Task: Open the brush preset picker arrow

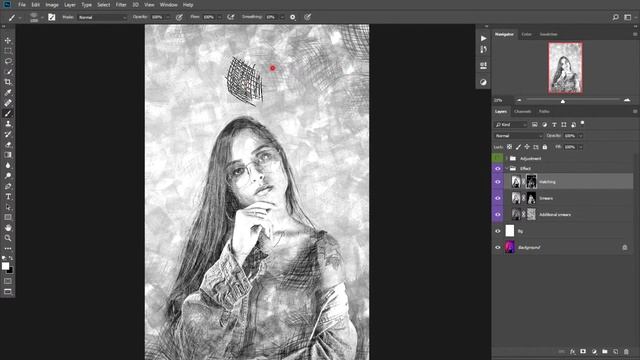Action: pos(42,18)
